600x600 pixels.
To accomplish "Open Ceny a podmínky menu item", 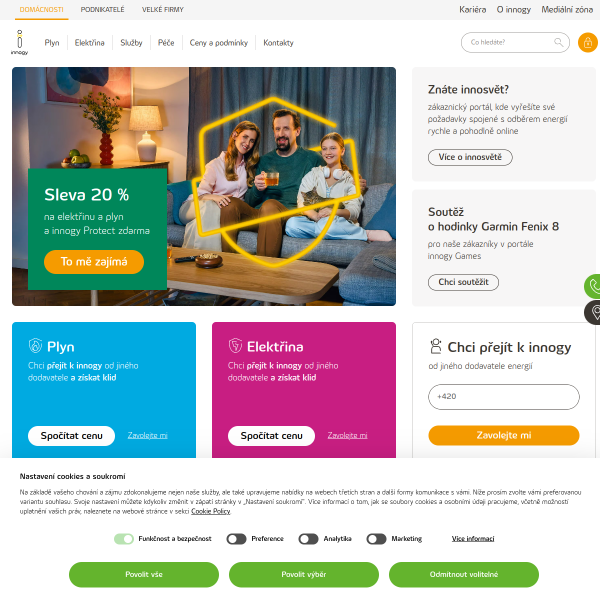I will [218, 43].
